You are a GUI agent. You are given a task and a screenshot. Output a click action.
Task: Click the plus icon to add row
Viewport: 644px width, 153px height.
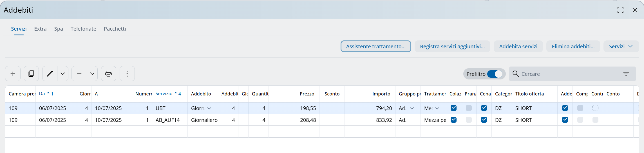point(13,74)
